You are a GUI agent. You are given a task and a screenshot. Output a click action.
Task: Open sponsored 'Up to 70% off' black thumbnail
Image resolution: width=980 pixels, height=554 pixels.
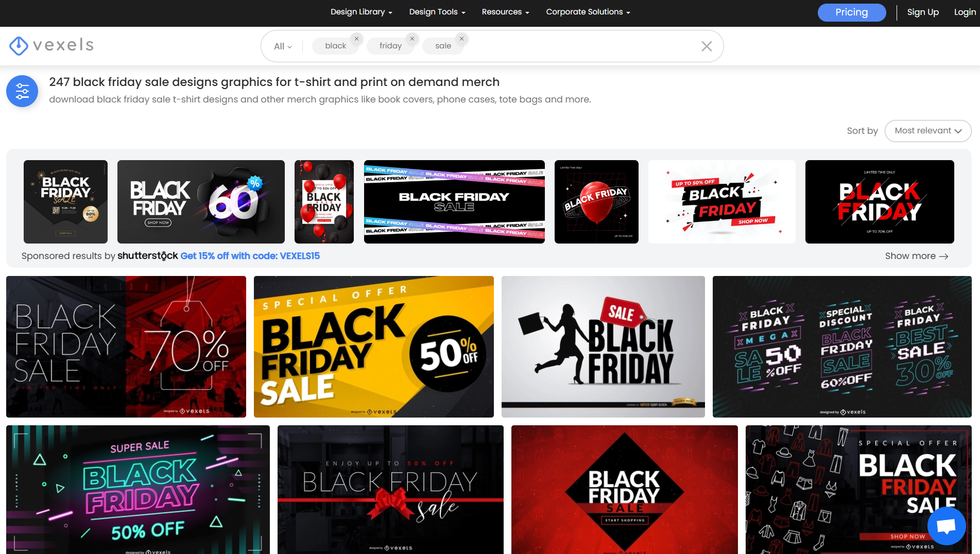[880, 202]
